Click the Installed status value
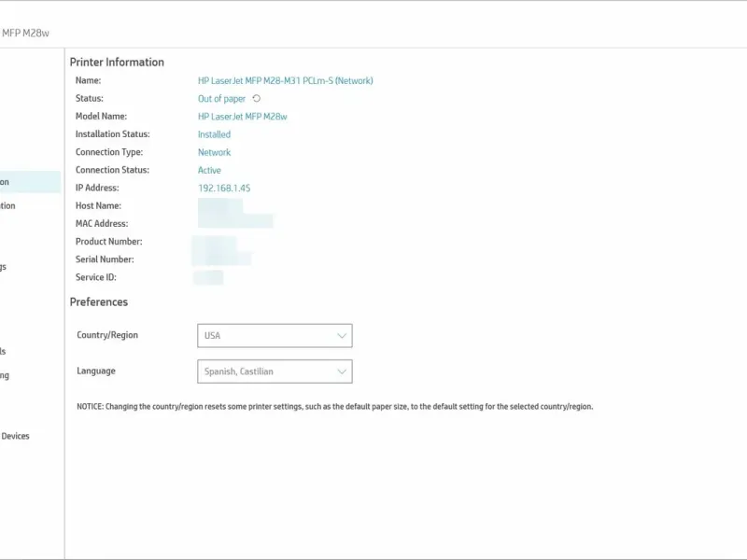747x560 pixels. pyautogui.click(x=214, y=134)
